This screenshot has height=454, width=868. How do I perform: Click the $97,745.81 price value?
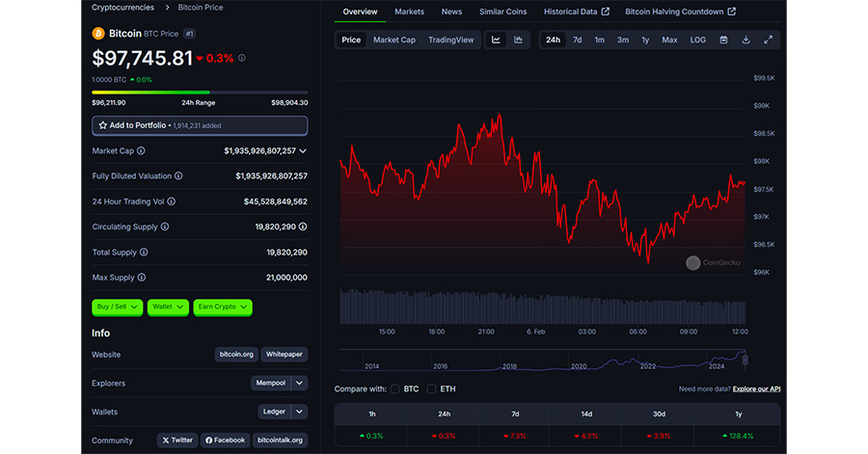(143, 58)
